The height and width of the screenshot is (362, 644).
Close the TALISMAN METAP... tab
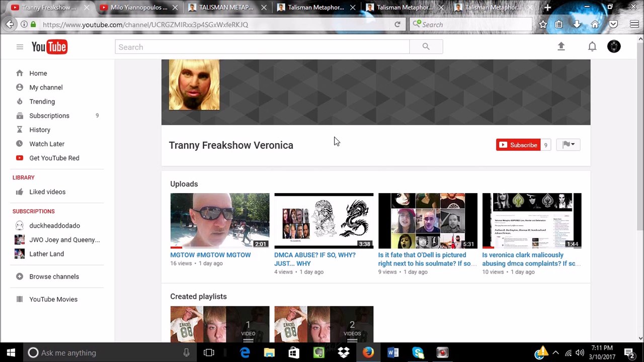coord(264,8)
